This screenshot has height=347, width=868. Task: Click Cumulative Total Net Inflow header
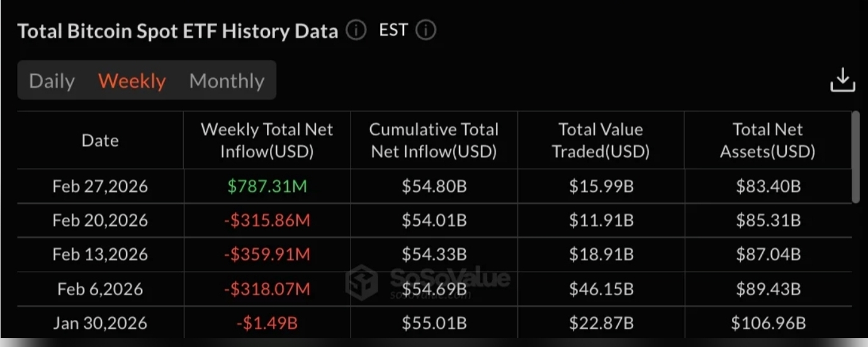(434, 140)
